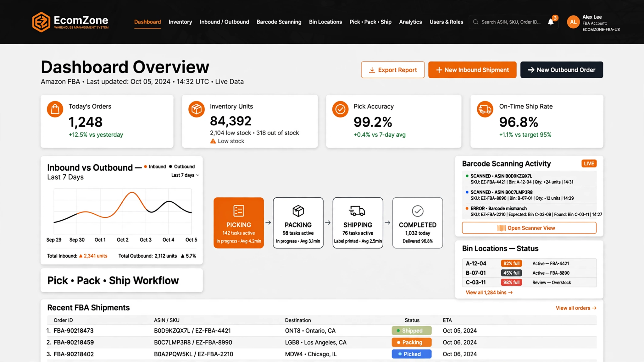Click the B-07-01 bin row label

[x=475, y=273]
